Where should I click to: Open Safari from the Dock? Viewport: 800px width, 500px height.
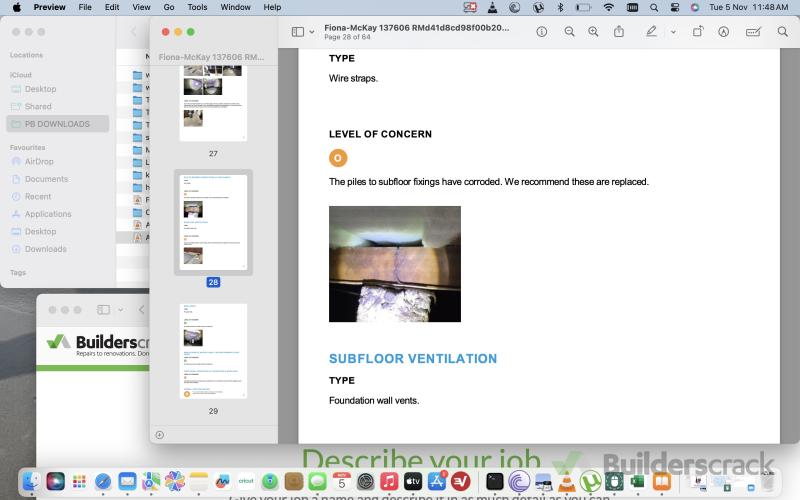pyautogui.click(x=103, y=481)
